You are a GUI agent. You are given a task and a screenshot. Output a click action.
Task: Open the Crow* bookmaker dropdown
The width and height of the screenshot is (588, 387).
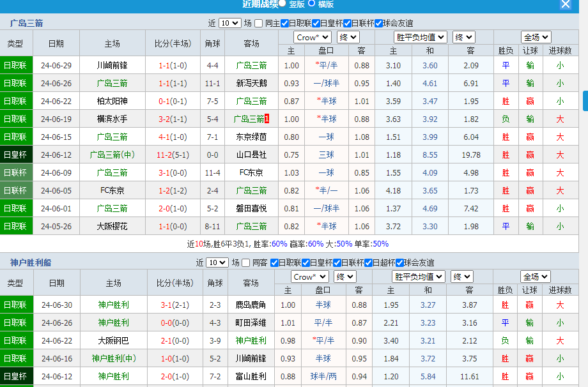point(312,37)
